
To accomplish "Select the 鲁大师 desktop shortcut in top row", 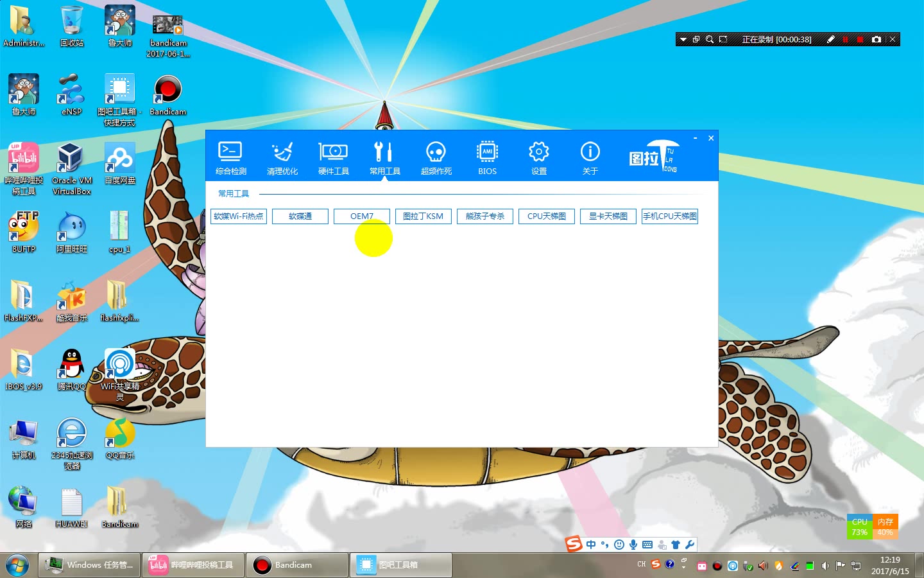I will (120, 26).
